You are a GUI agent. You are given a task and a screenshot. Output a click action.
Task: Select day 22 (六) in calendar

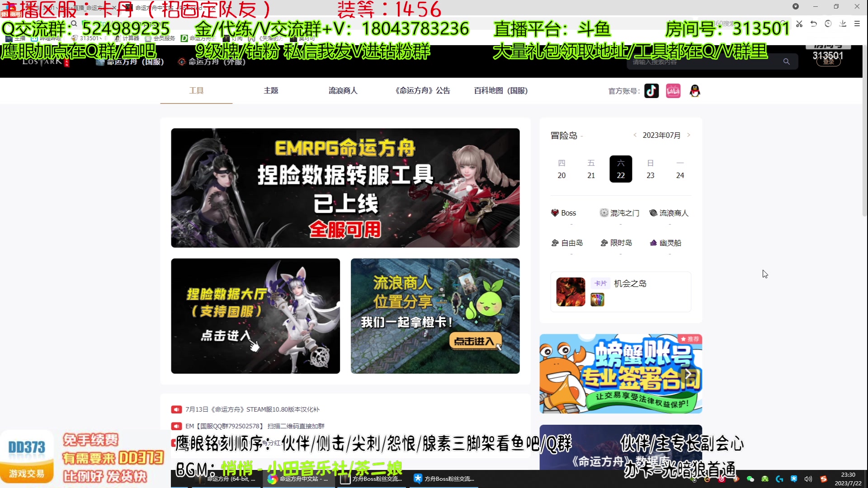coord(621,169)
